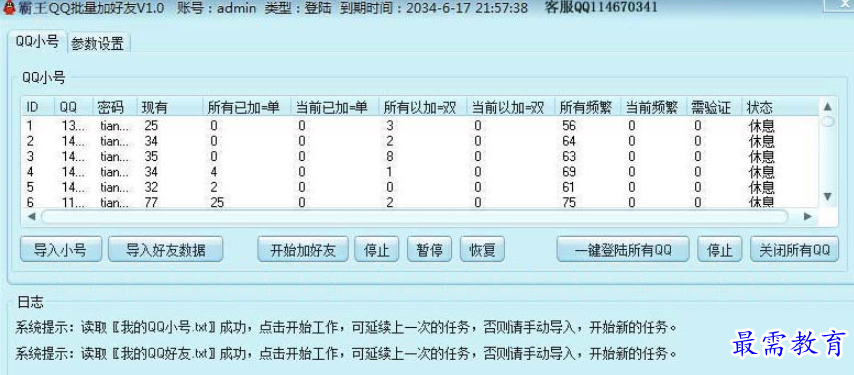Click the 现有 column header

pyautogui.click(x=169, y=107)
